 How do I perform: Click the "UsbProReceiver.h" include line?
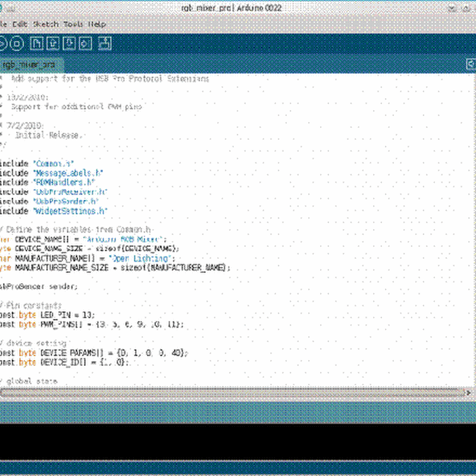[x=54, y=192]
